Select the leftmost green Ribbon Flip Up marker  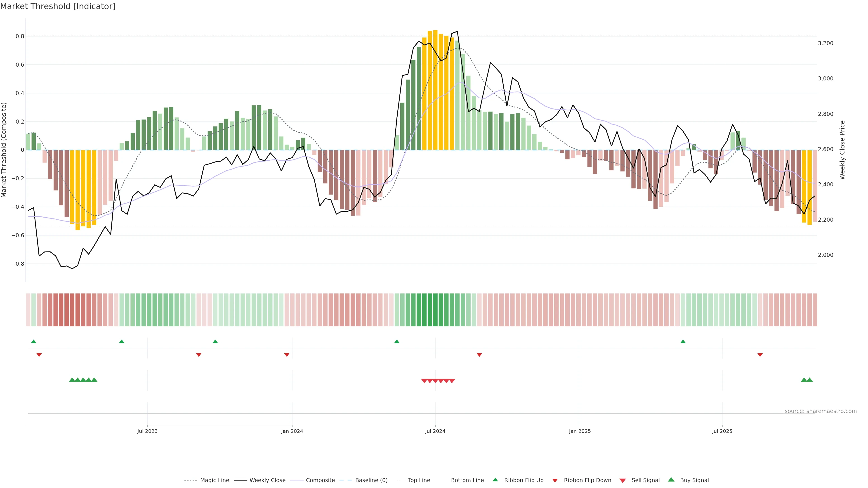tap(33, 342)
